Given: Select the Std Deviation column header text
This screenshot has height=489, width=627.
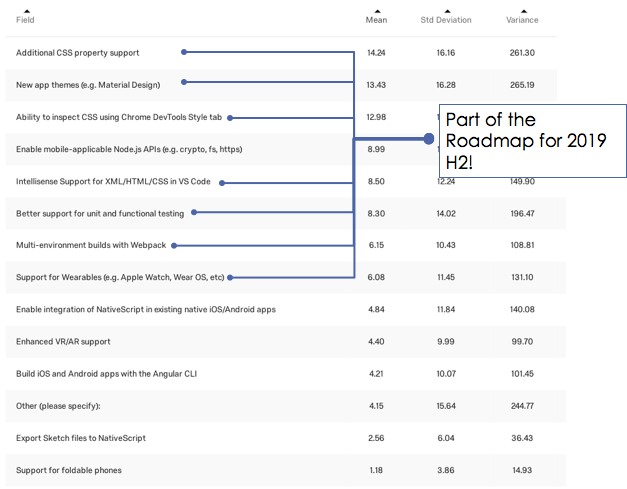Looking at the screenshot, I should click(446, 20).
